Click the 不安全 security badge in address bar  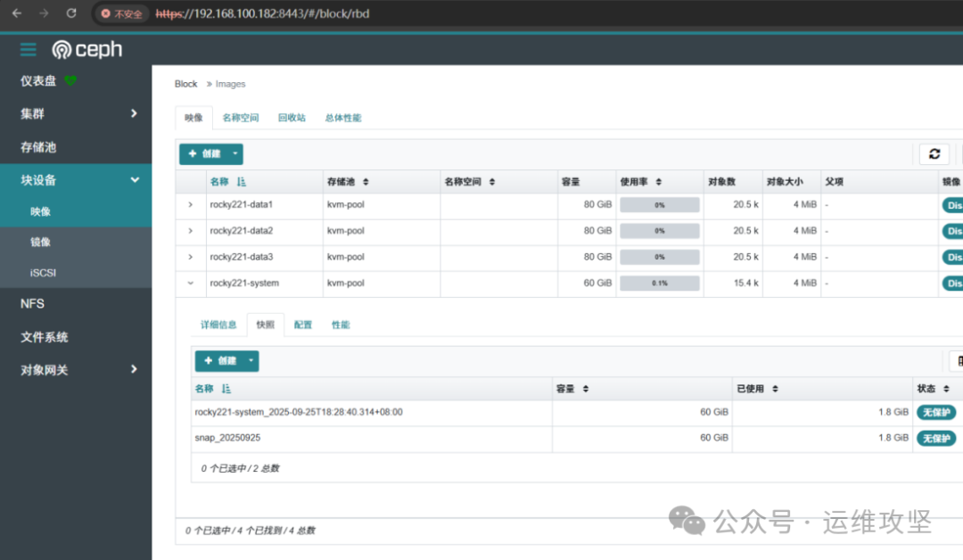point(121,13)
